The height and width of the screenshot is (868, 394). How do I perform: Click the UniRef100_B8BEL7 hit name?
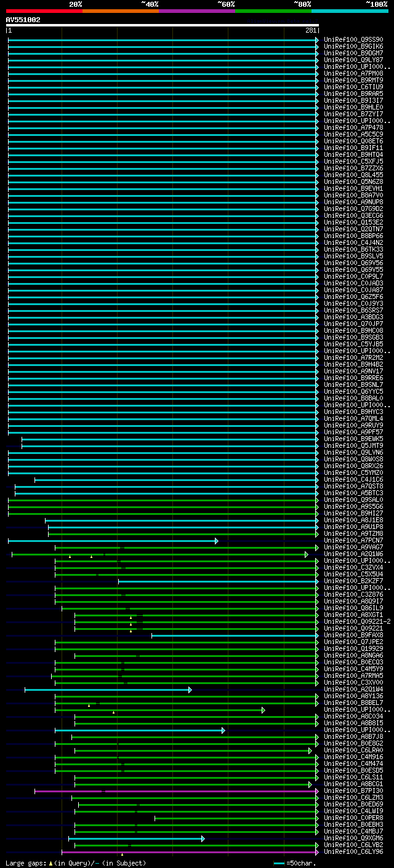pos(353,703)
